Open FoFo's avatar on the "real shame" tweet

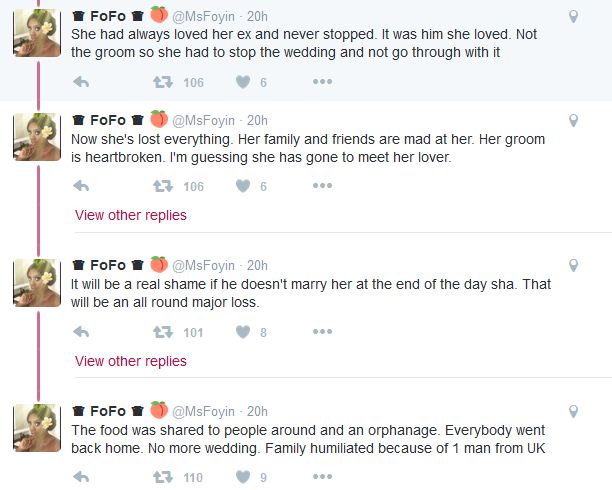pos(36,282)
